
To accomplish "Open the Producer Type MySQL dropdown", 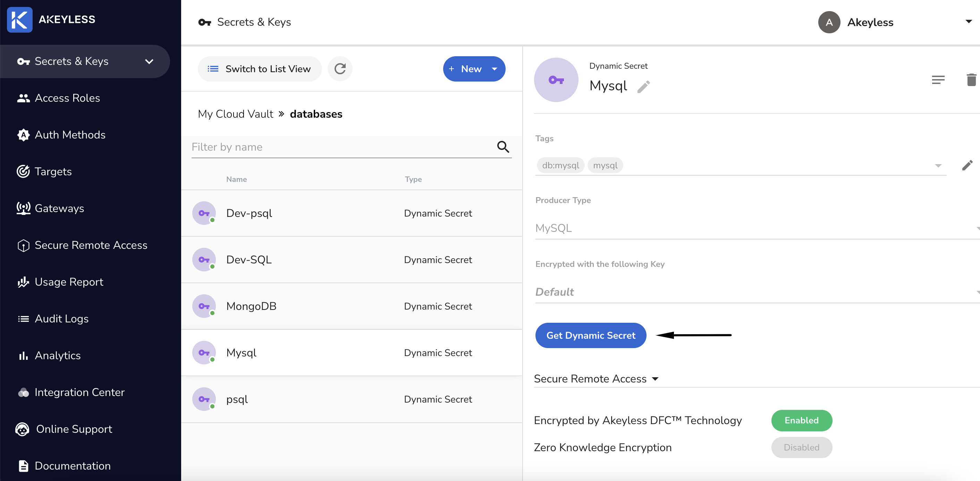I will click(x=757, y=229).
